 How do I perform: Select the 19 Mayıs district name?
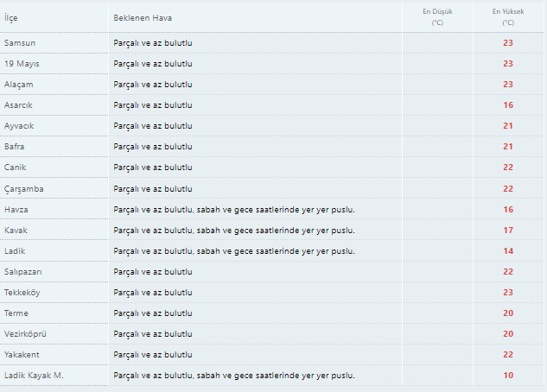pyautogui.click(x=22, y=64)
